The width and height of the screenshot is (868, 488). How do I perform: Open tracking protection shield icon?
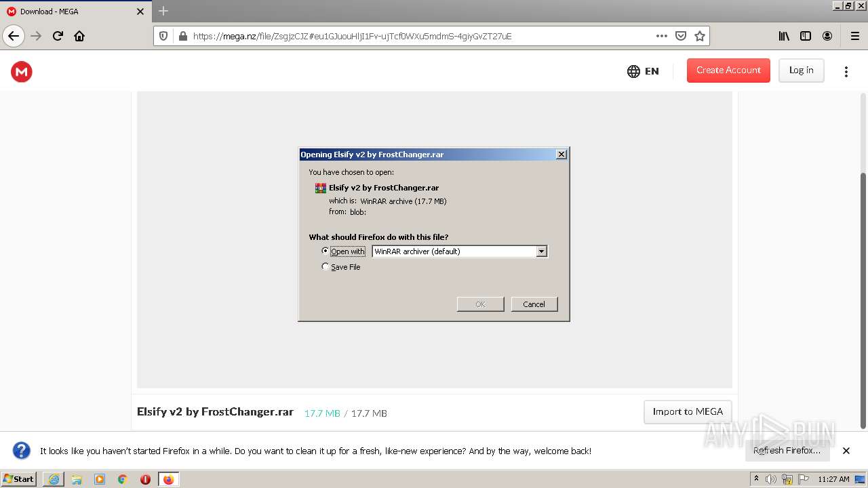[163, 36]
